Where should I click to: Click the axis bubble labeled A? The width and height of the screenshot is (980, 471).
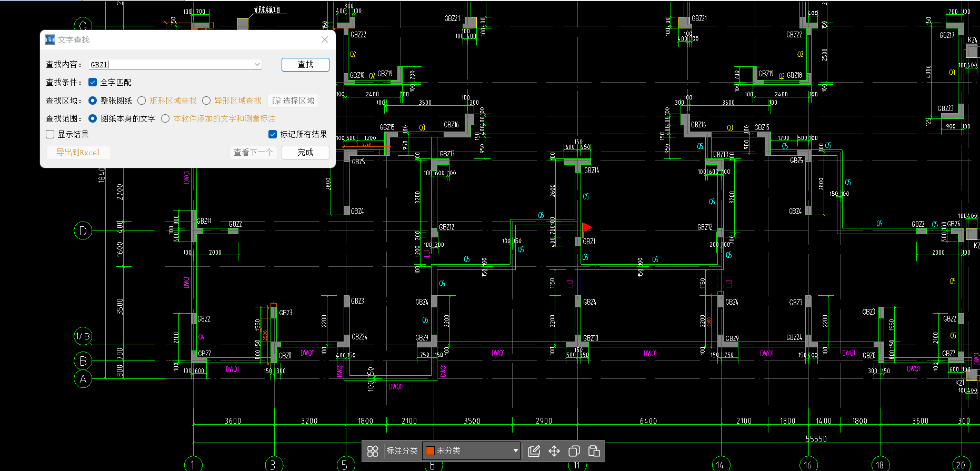pyautogui.click(x=83, y=379)
